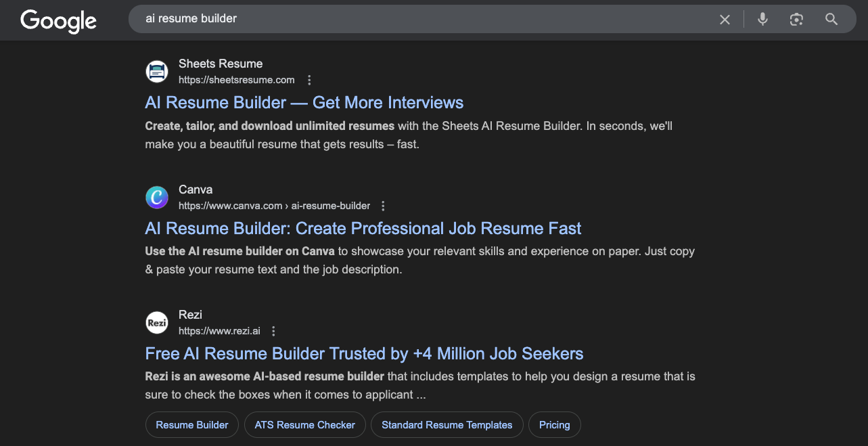
Task: Click the www.rezi.ai URL text
Action: [219, 331]
